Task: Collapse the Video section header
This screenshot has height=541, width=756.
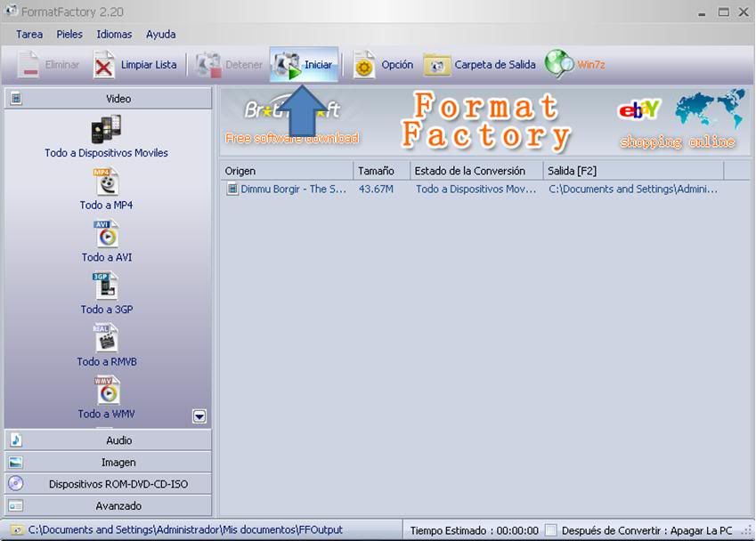Action: click(108, 98)
